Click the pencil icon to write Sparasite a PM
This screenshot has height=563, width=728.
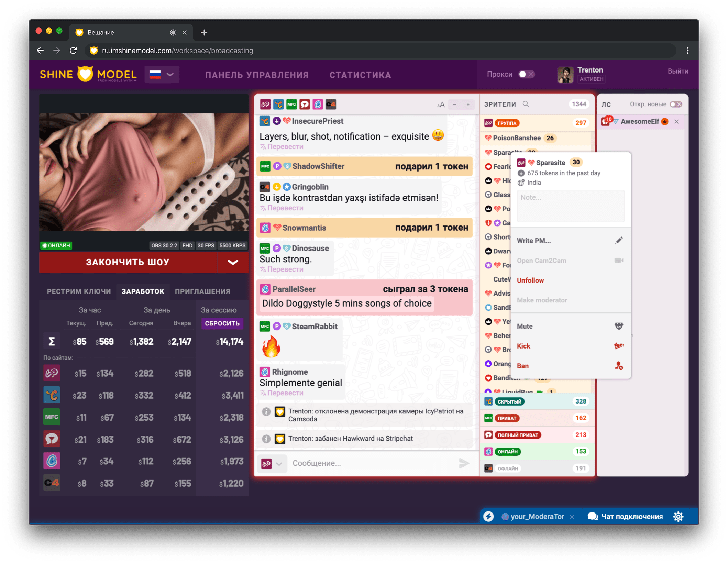click(619, 240)
